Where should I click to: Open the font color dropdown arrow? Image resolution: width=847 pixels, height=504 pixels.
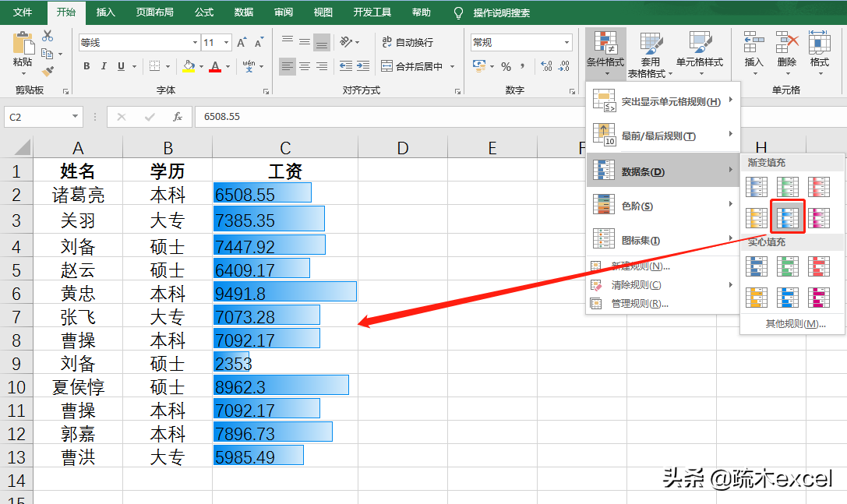click(x=228, y=66)
